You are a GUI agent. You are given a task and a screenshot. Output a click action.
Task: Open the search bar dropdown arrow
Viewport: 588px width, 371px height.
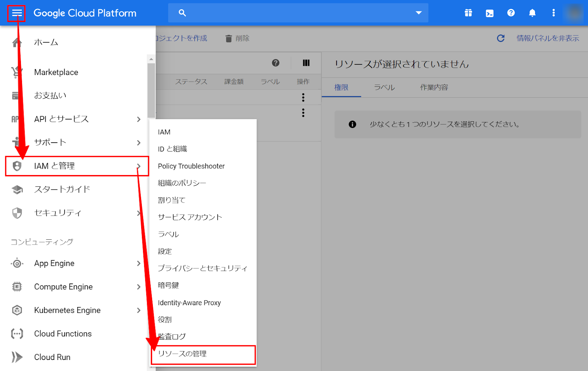tap(419, 13)
